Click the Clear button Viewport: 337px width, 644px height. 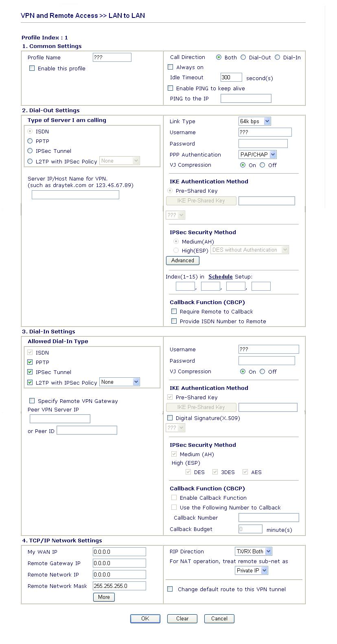(182, 619)
